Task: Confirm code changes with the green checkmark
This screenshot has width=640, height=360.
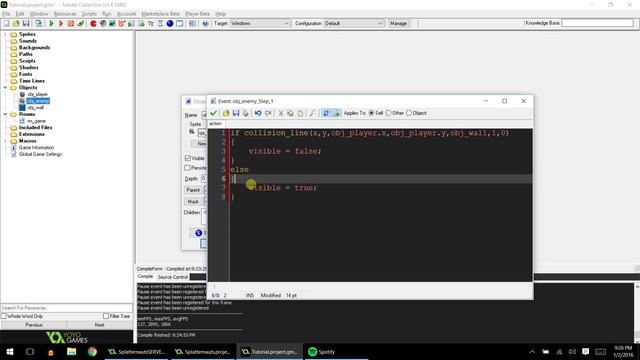Action: 213,113
